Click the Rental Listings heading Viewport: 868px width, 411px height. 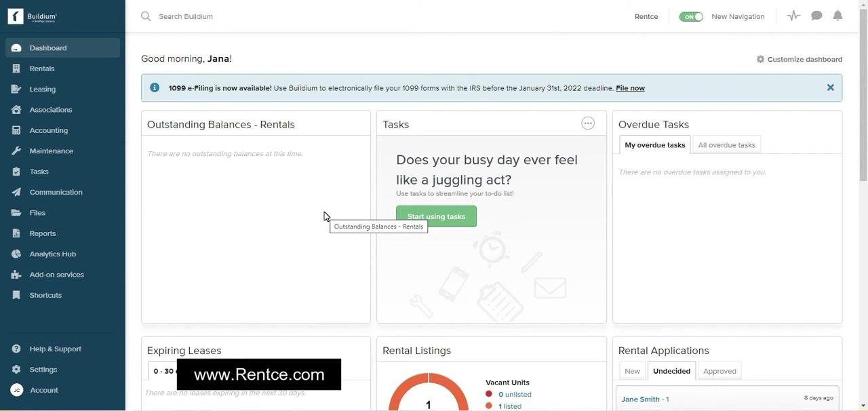click(x=416, y=351)
